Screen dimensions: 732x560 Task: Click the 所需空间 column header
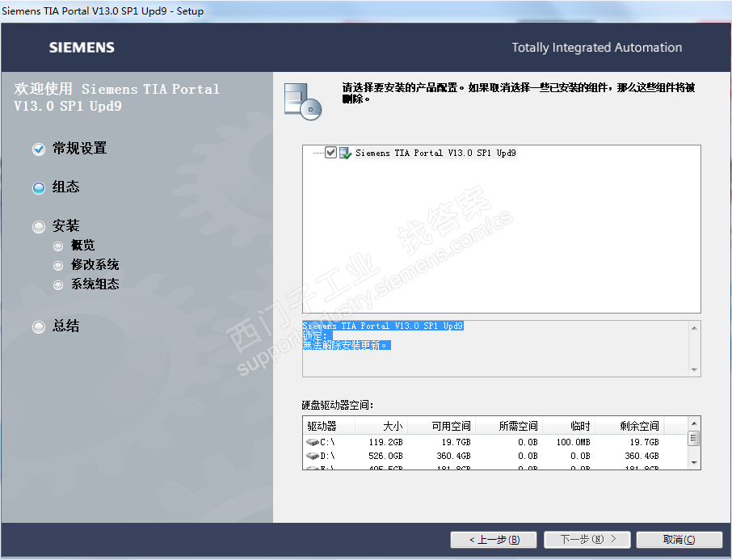(509, 426)
